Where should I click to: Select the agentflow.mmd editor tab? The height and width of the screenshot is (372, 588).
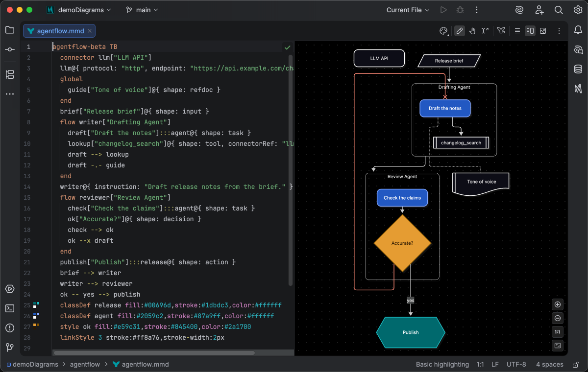pyautogui.click(x=59, y=31)
